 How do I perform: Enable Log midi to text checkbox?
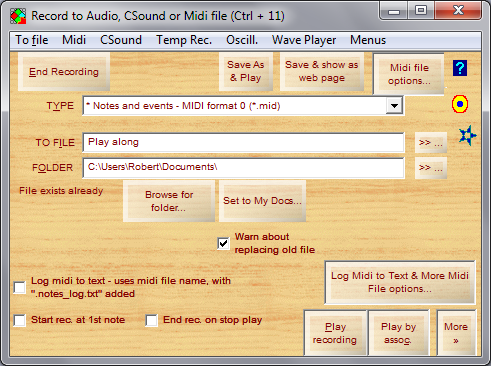(20, 287)
